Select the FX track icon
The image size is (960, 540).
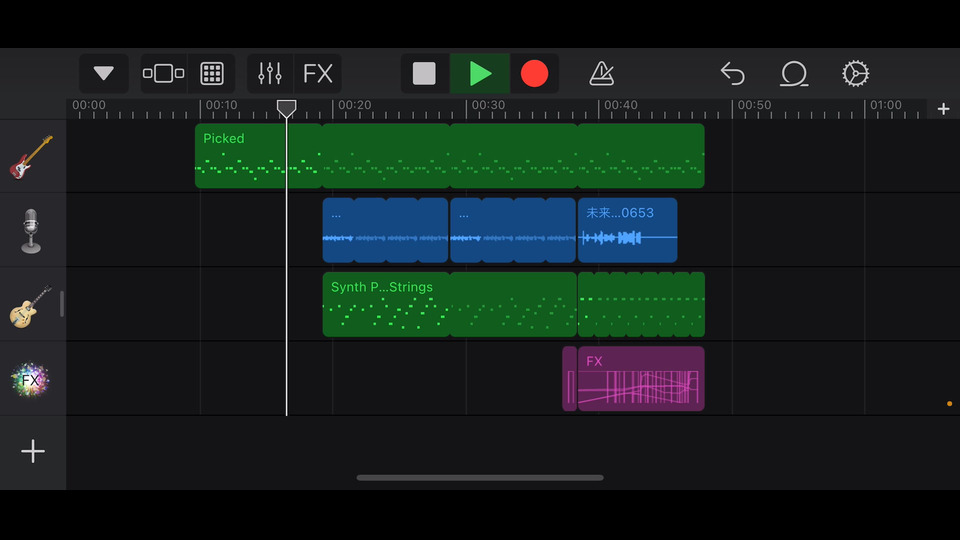(x=32, y=379)
